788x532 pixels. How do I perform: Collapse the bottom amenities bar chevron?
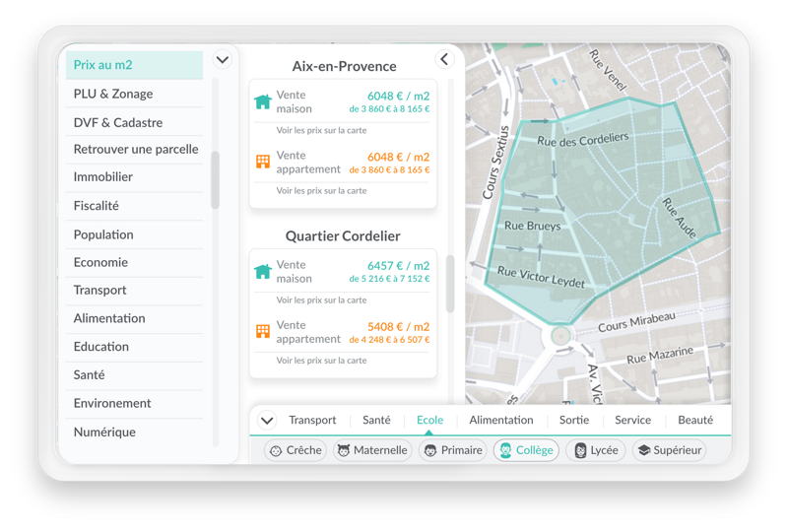(267, 421)
